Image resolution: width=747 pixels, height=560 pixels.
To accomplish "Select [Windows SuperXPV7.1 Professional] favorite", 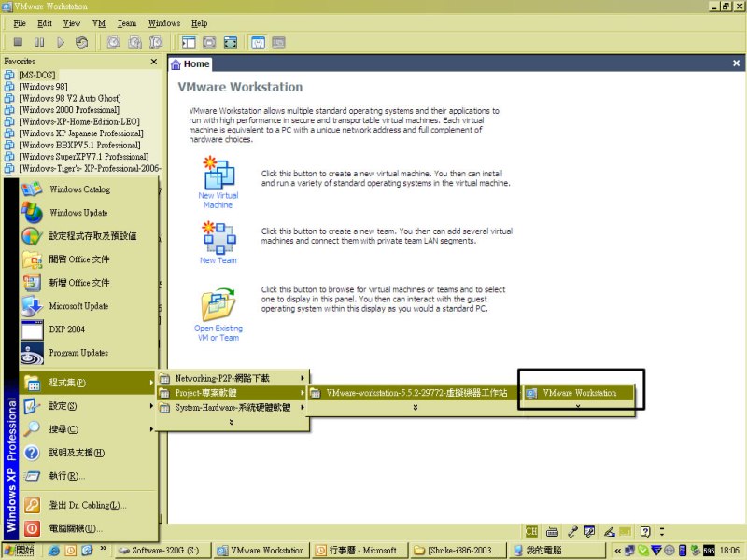I will [x=83, y=156].
